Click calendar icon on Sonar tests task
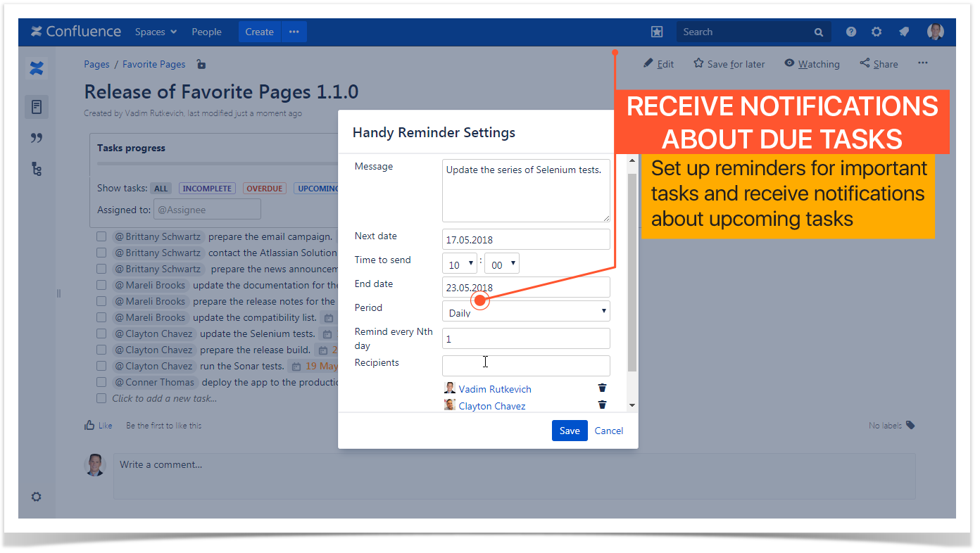 point(297,367)
